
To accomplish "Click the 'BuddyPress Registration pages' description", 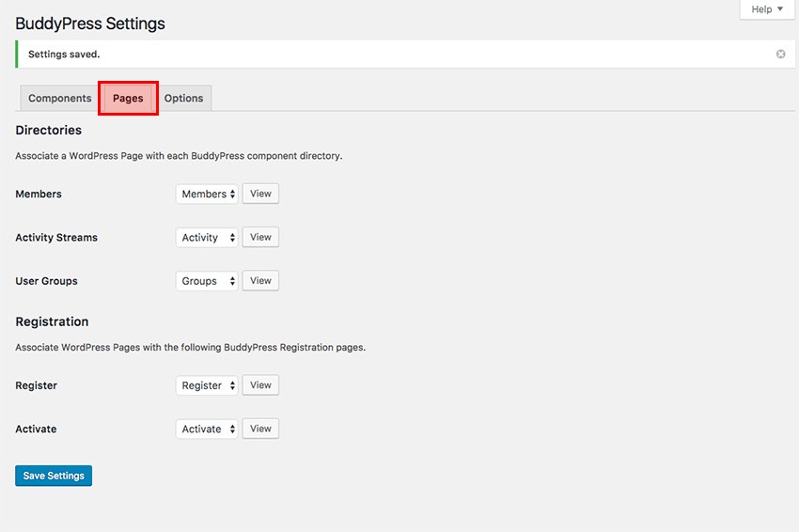I will pos(191,348).
